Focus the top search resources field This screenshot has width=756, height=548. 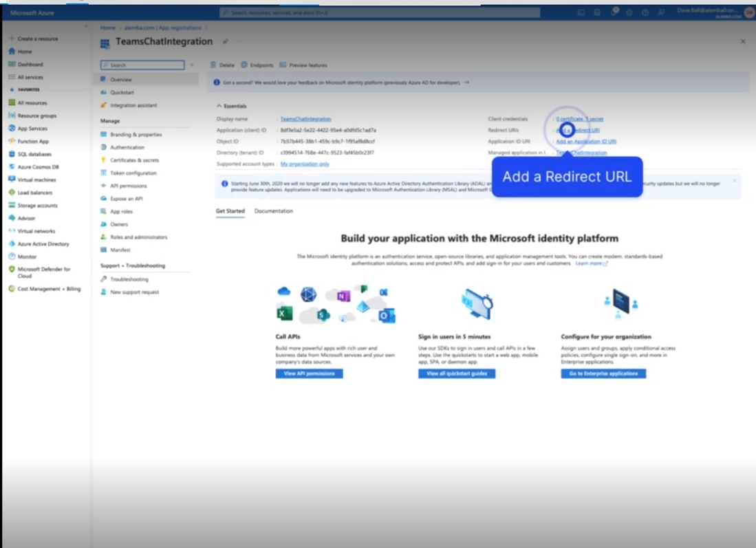(380, 12)
